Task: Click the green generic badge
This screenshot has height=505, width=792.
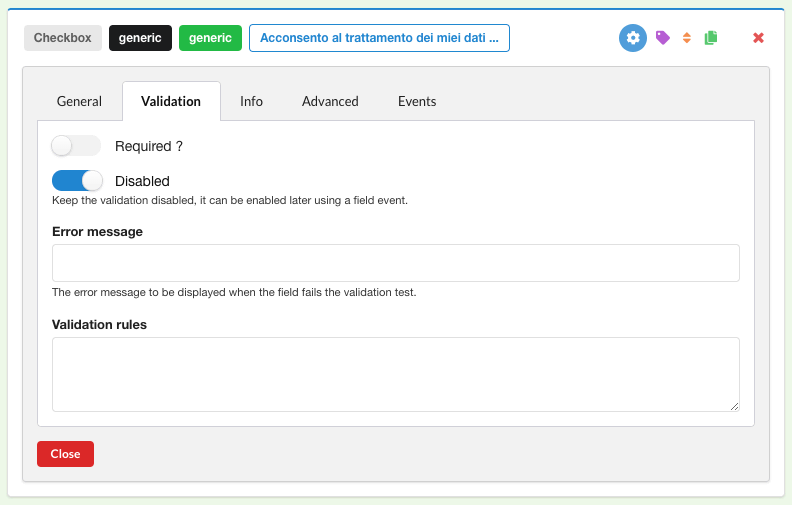Action: pos(210,38)
